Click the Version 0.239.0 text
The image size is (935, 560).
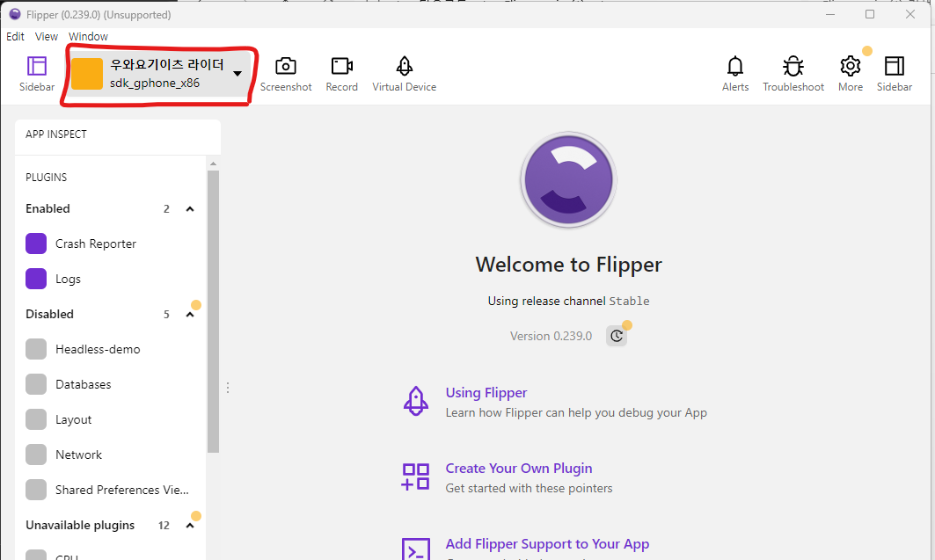coord(551,336)
